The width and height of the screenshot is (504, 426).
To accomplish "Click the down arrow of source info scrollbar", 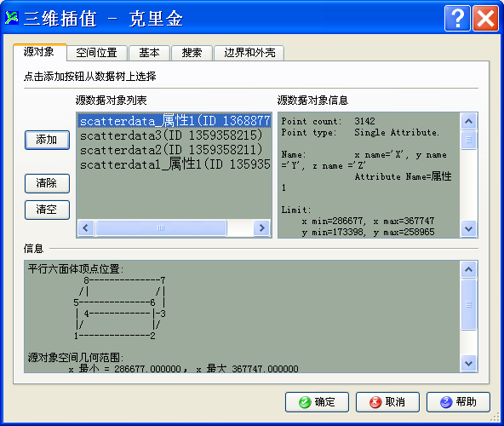I will [468, 229].
